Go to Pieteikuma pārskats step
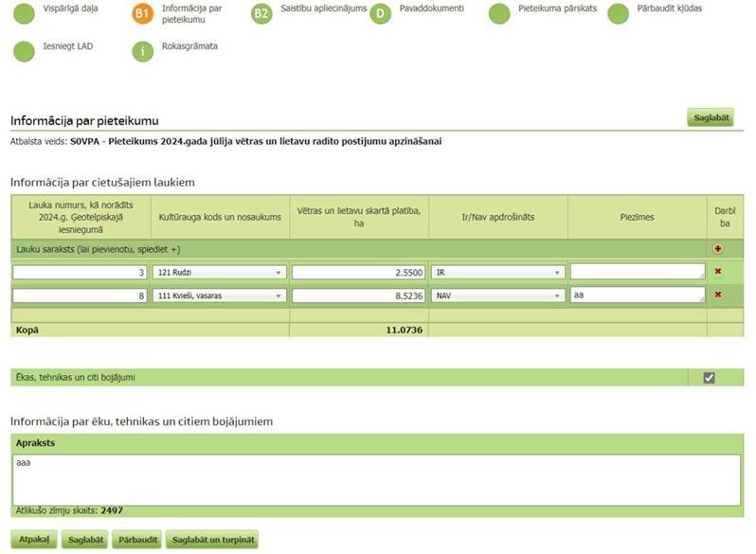 (x=499, y=14)
